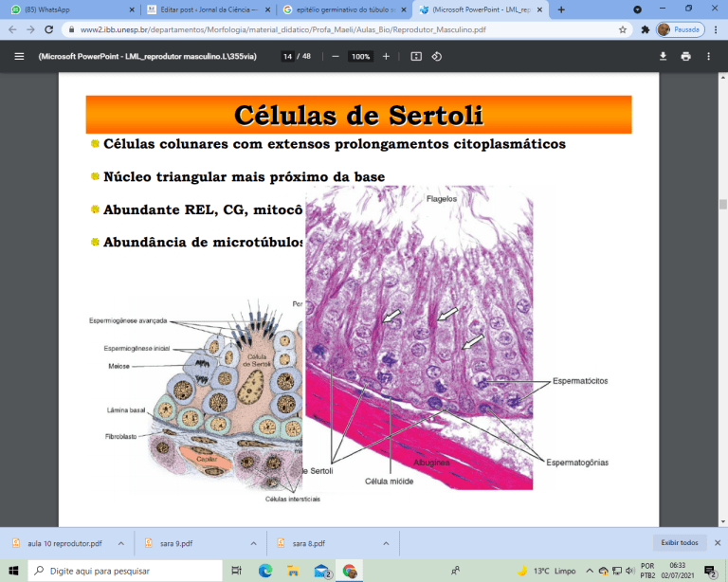The width and height of the screenshot is (728, 582).
Task: Bookmark this page with star icon
Action: point(623,29)
